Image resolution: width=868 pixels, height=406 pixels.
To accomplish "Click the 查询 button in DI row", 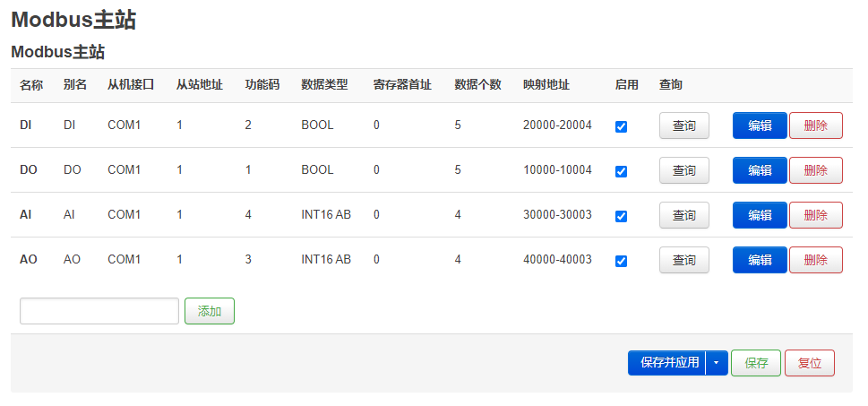I will pyautogui.click(x=684, y=125).
